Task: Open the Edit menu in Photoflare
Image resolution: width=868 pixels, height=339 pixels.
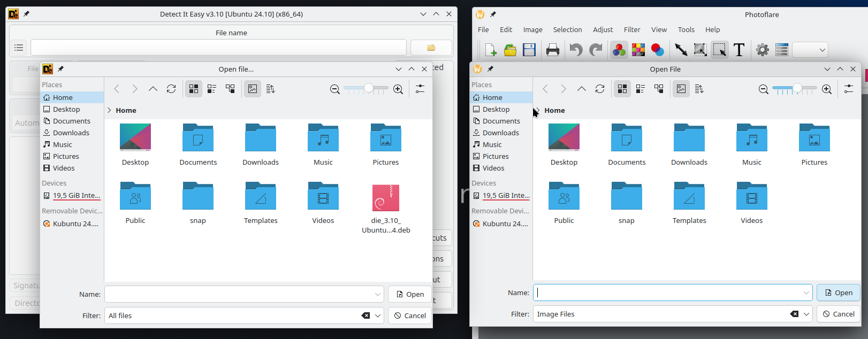Action: tap(506, 29)
